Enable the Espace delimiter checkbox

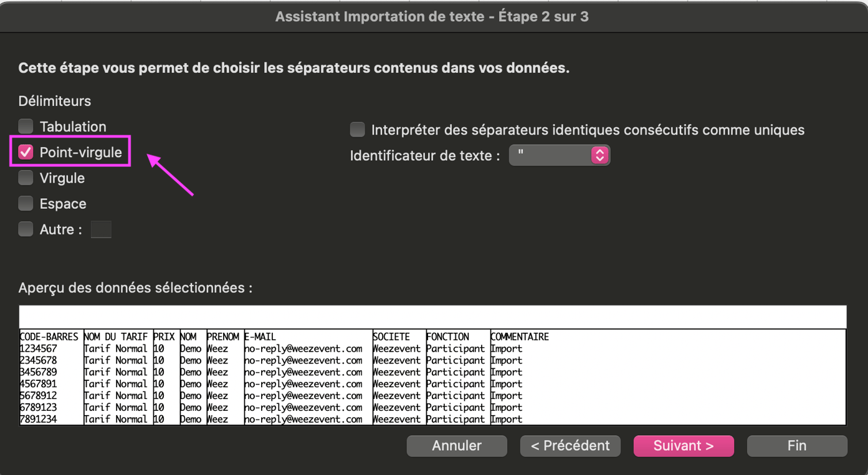click(x=26, y=203)
